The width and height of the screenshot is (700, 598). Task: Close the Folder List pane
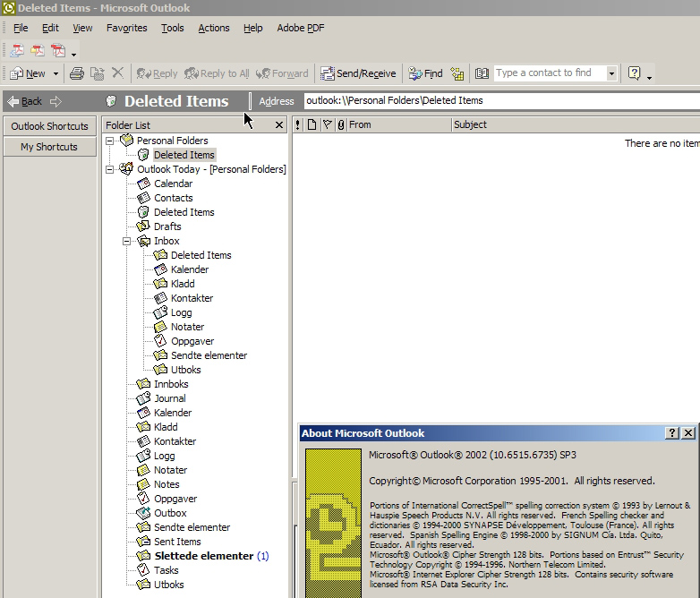click(x=279, y=125)
